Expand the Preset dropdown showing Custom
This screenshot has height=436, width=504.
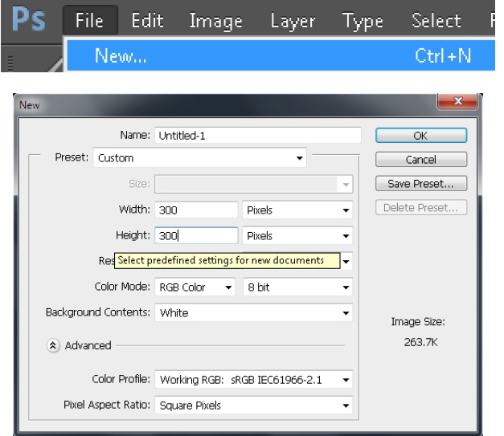(200, 158)
